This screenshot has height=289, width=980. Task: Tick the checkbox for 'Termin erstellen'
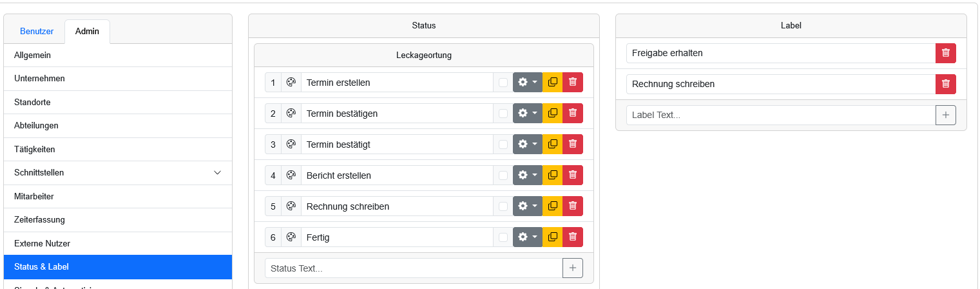tap(503, 83)
